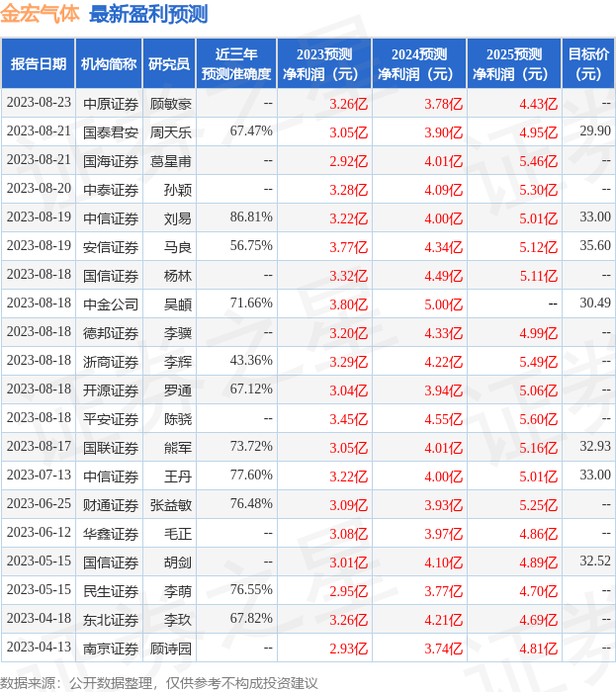Click the 金宏气体 title text
This screenshot has height=692, width=616.
40,14
